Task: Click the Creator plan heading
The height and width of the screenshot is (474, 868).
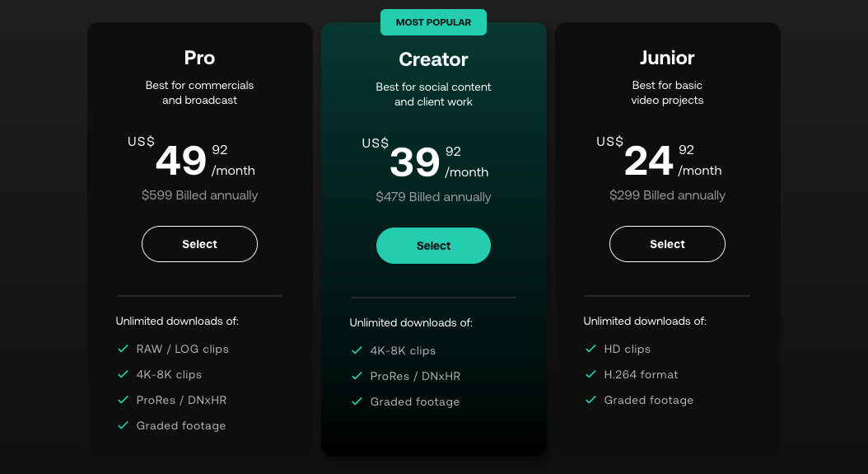Action: coord(433,59)
